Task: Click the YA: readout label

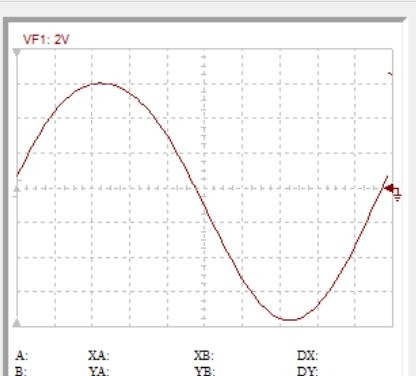Action: [99, 371]
